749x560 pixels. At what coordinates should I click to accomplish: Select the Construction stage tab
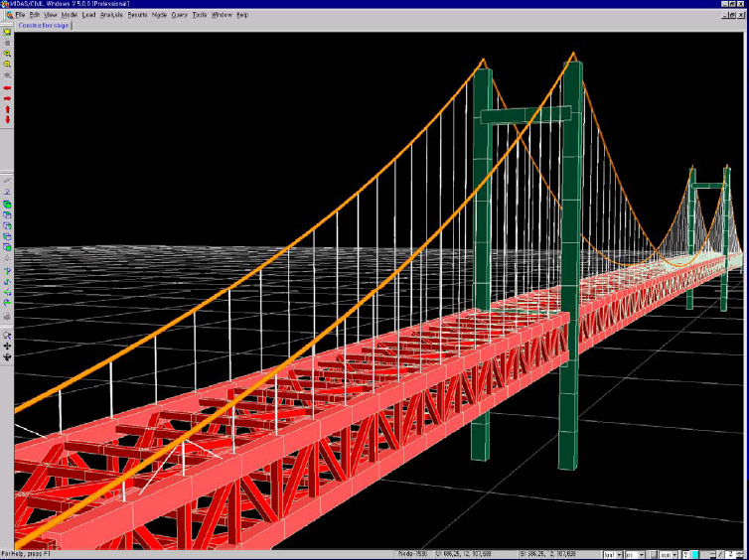[x=44, y=26]
